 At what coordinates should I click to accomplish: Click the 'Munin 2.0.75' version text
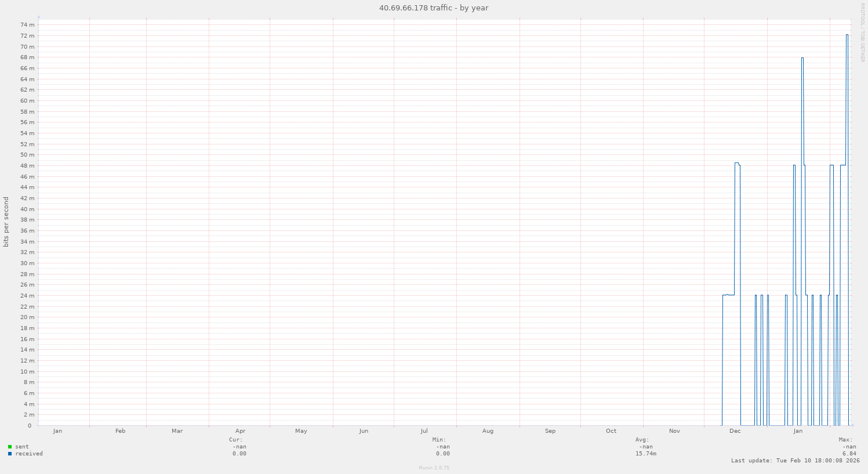pos(434,468)
